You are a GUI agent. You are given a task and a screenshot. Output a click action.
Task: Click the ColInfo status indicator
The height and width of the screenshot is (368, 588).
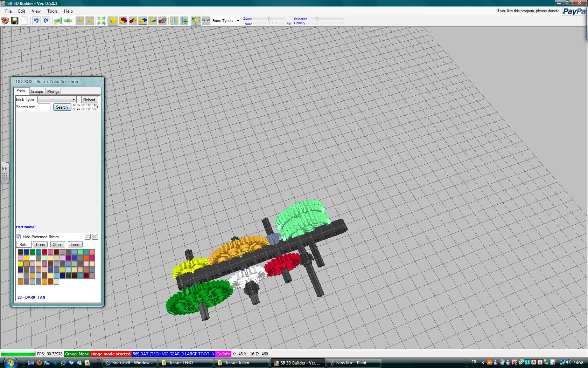pos(223,354)
